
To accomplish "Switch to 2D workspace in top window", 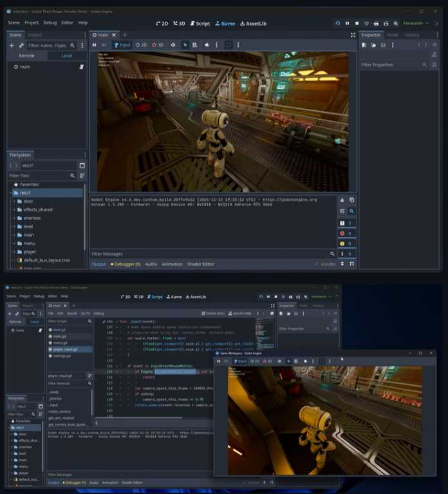I will (162, 24).
